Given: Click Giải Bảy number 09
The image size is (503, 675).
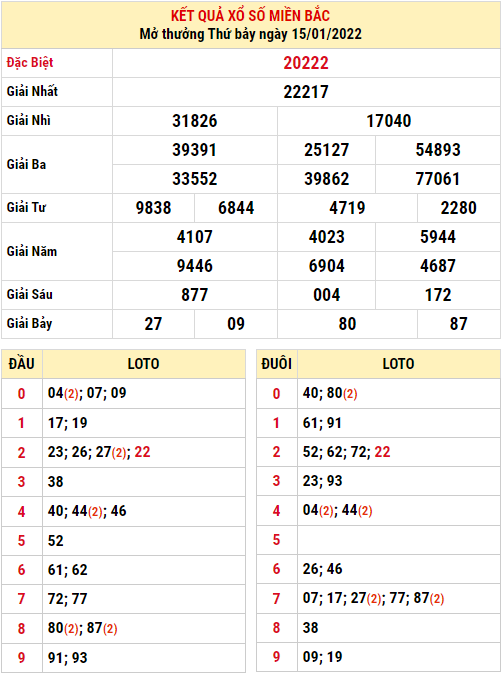Looking at the screenshot, I should coord(236,324).
